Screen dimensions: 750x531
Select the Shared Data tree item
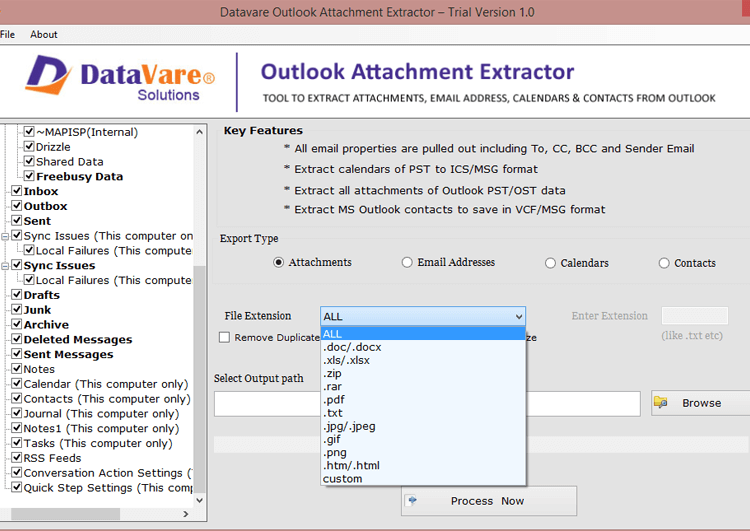coord(70,162)
